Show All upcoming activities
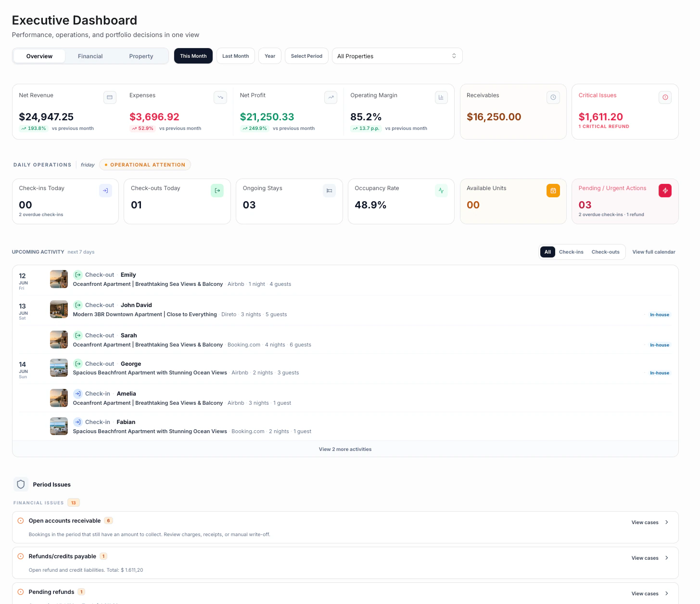This screenshot has height=604, width=700. [x=547, y=252]
